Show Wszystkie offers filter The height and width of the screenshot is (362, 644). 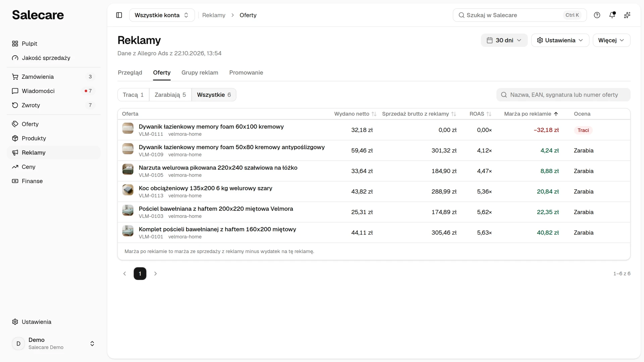tap(214, 95)
